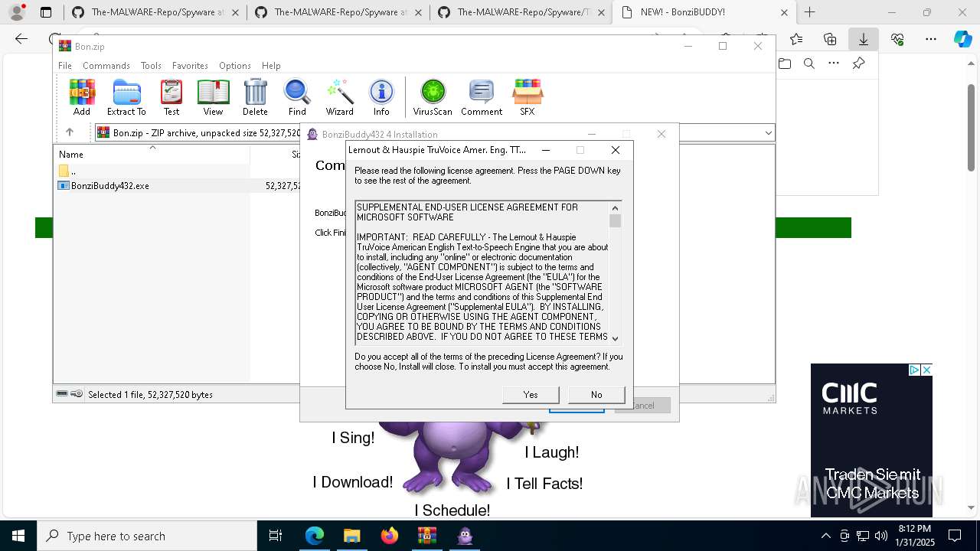Screen dimensions: 980x551
Task: Open the clock showing 8:12 PM
Action: click(x=914, y=536)
